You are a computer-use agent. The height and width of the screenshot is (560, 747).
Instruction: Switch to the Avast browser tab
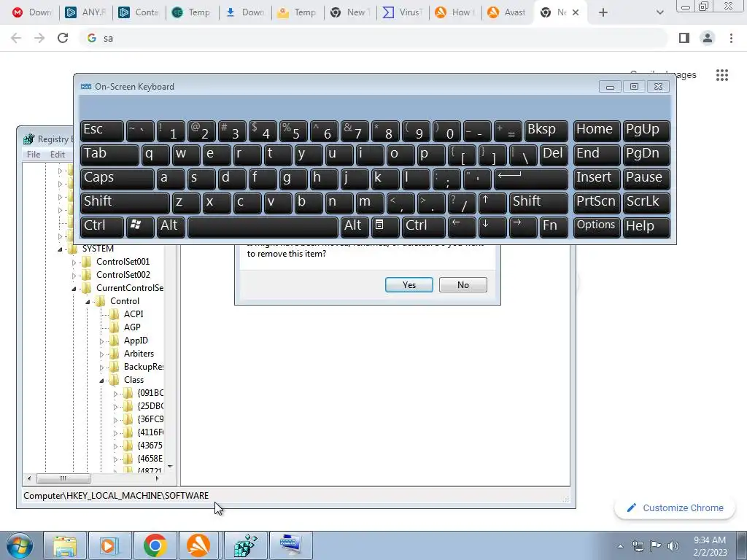(x=508, y=12)
